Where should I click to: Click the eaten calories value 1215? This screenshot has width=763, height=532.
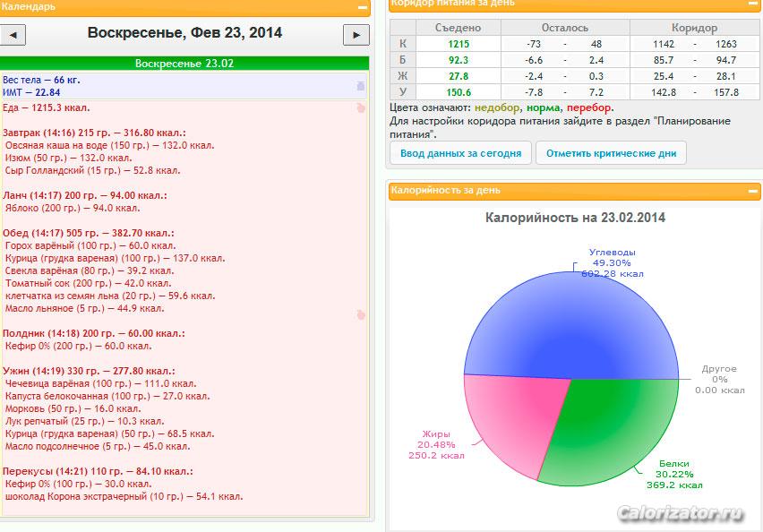pyautogui.click(x=459, y=44)
